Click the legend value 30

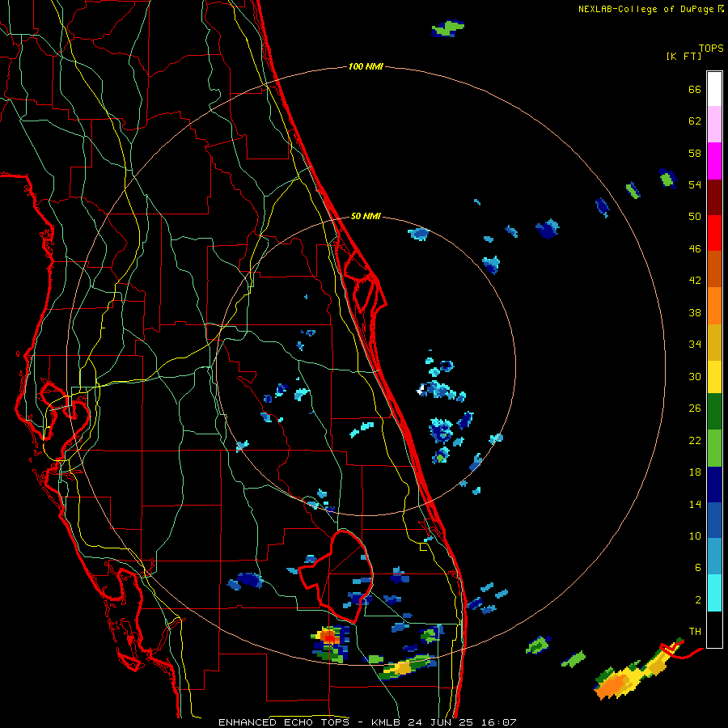[695, 376]
